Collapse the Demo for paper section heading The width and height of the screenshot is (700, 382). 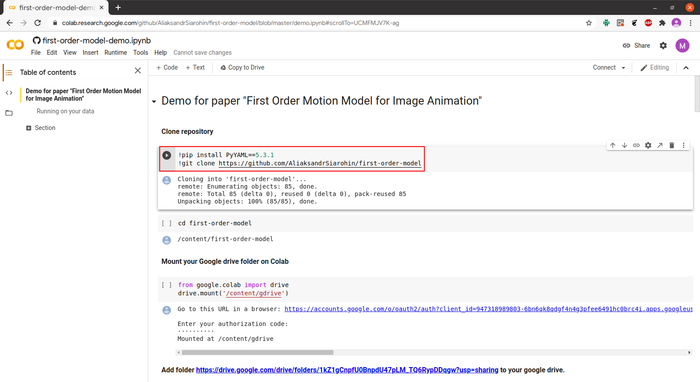[x=154, y=102]
